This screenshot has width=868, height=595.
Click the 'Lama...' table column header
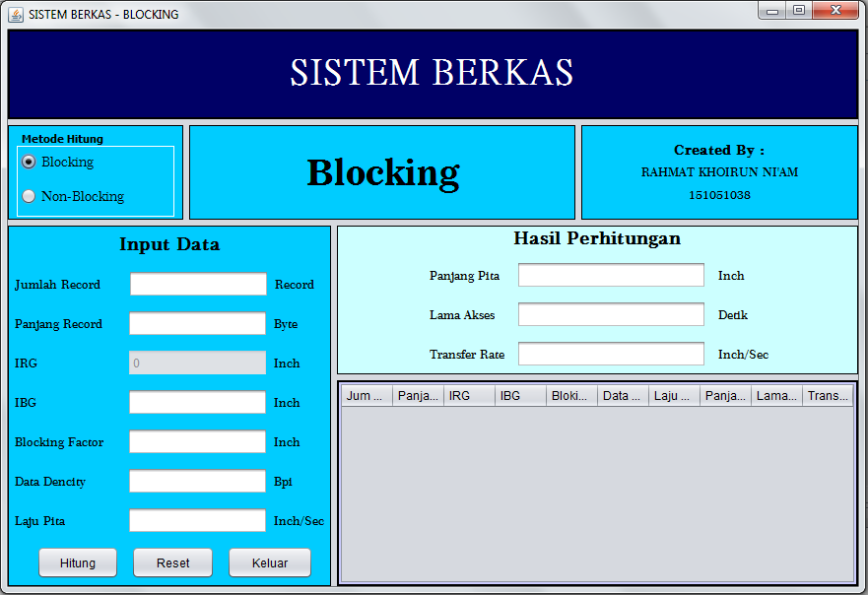[776, 396]
